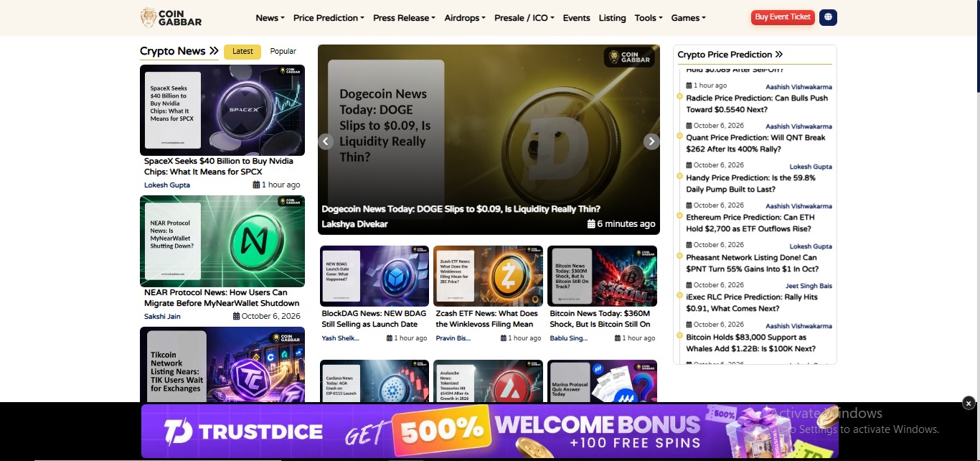Open Dogecoin News Today featured headline
Screen dimensions: 980x461
tap(461, 210)
